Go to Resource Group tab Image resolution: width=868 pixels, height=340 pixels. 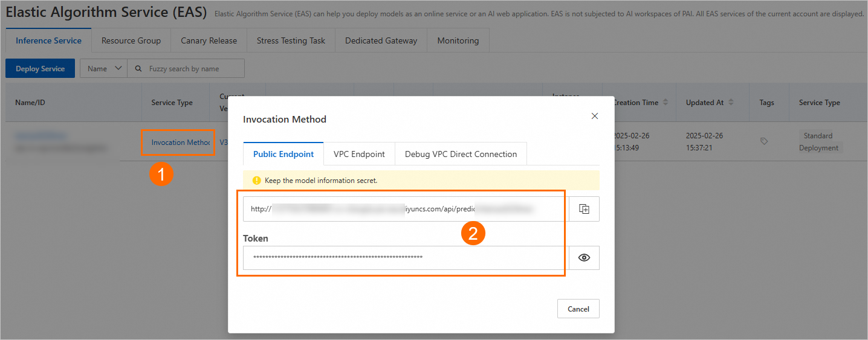(x=131, y=40)
